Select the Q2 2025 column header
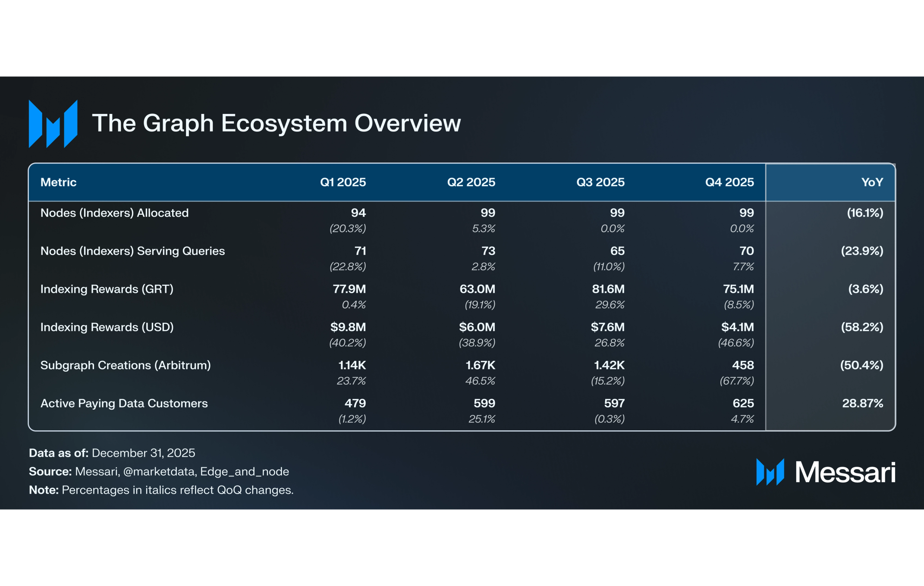924x586 pixels. 471,182
